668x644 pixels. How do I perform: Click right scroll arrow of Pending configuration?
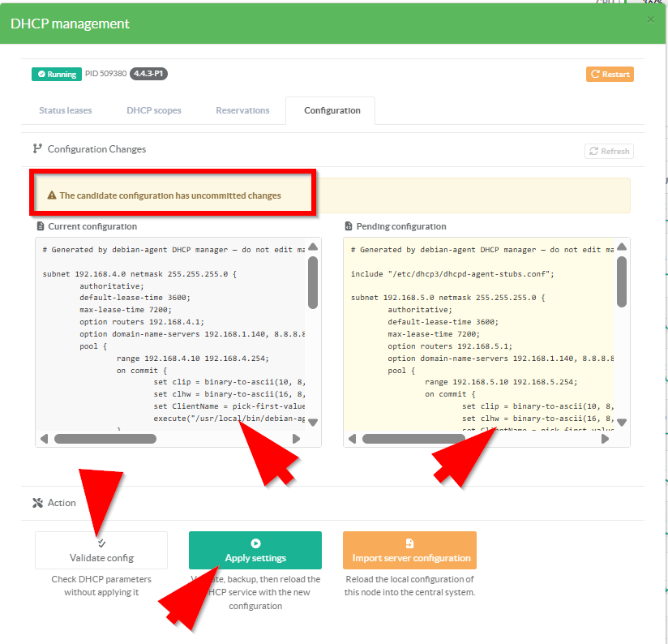click(605, 439)
